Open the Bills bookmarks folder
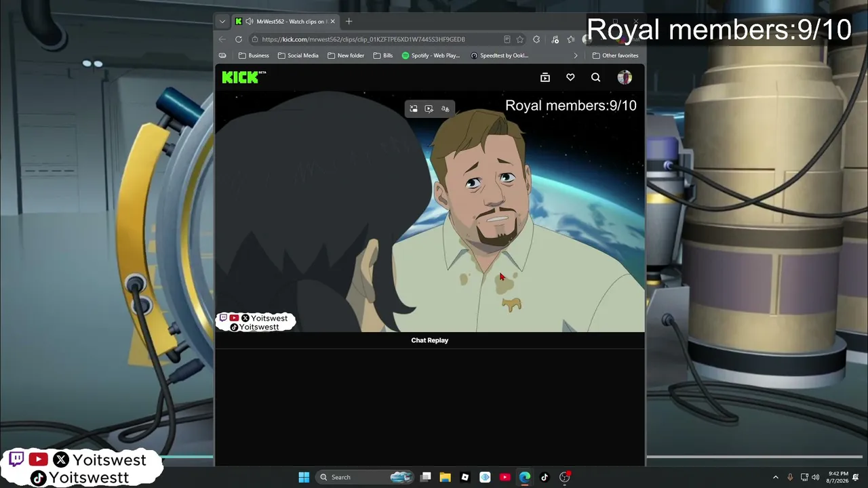The height and width of the screenshot is (488, 868). pos(383,56)
